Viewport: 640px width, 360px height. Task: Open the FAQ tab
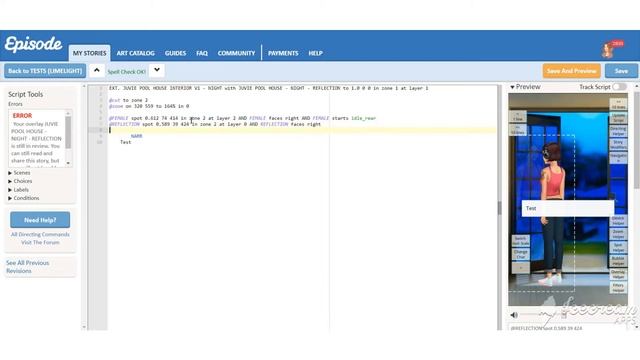202,53
